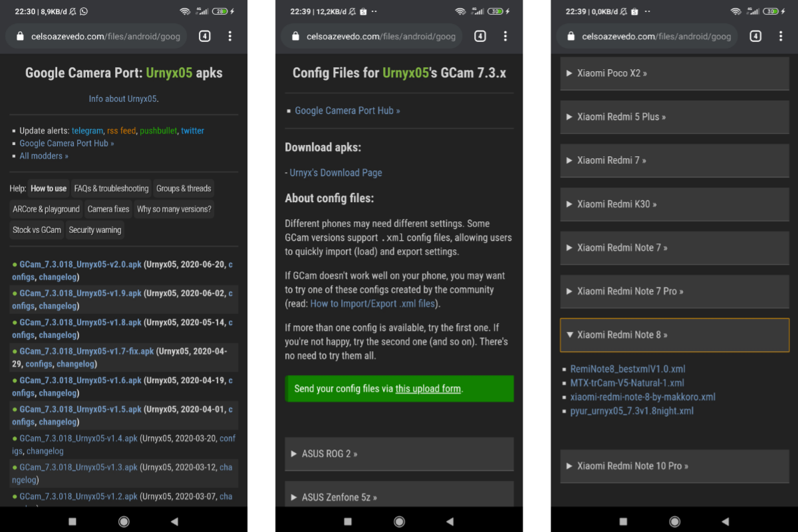Image resolution: width=798 pixels, height=532 pixels.
Task: Open Google Camera Port Hub link on apks screen
Action: (66, 144)
